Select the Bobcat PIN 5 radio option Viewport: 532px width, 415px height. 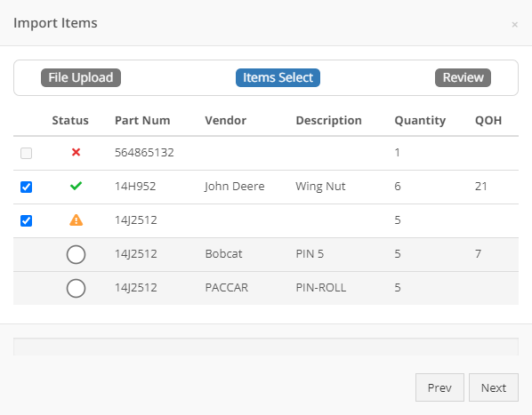[76, 254]
